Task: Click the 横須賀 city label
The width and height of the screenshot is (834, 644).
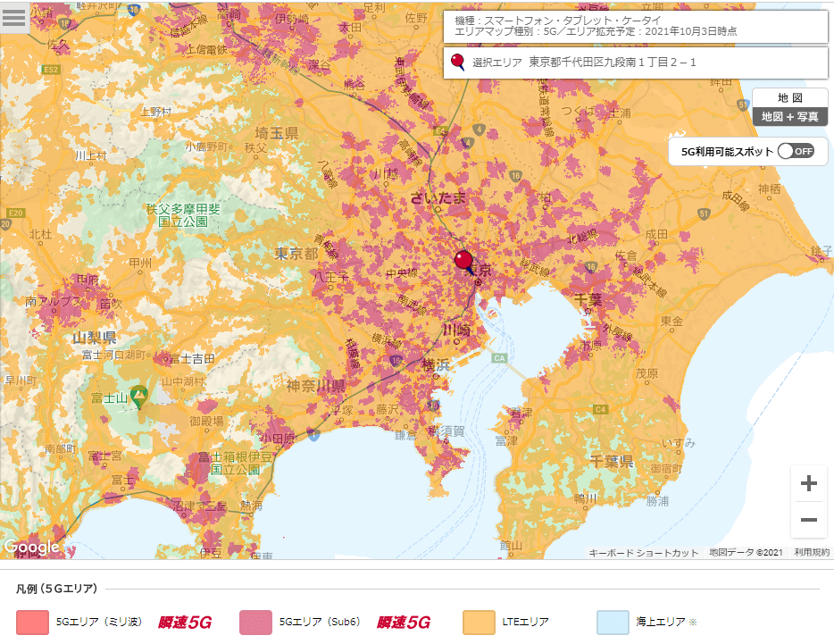Action: pos(446,431)
